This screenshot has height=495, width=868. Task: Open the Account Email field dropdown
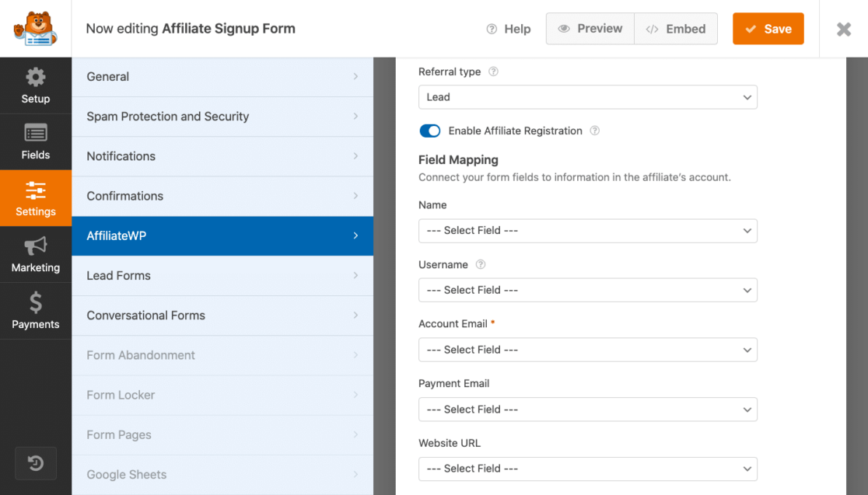tap(588, 350)
